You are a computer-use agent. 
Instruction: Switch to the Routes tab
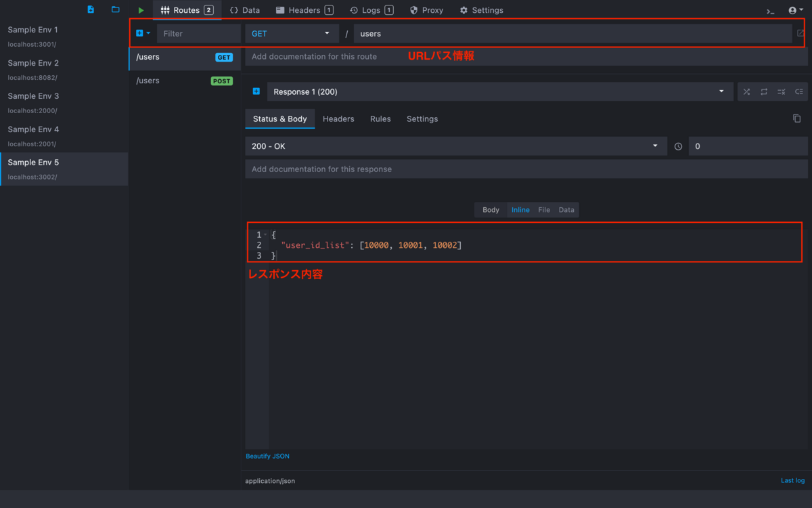click(x=187, y=10)
